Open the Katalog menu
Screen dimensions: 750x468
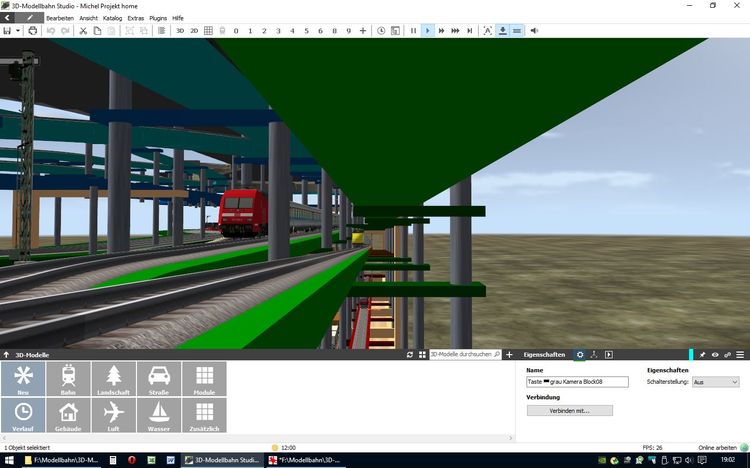pos(112,18)
